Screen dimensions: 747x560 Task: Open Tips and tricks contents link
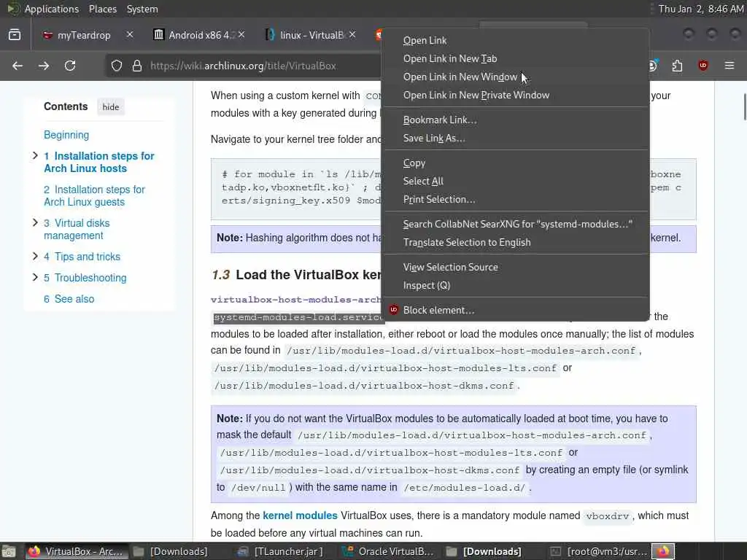click(82, 257)
